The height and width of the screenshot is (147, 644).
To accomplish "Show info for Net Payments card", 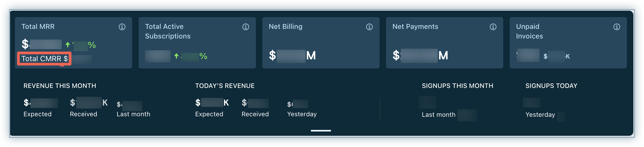I will click(x=493, y=27).
